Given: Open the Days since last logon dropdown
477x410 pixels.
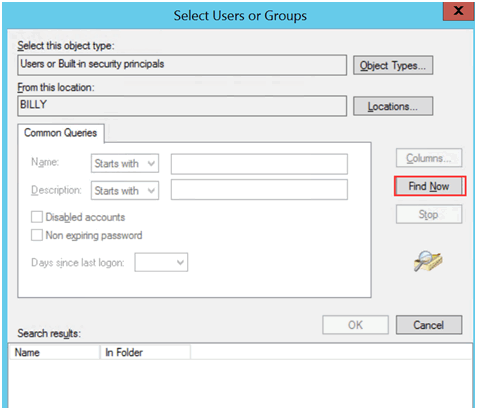Looking at the screenshot, I should click(x=161, y=262).
